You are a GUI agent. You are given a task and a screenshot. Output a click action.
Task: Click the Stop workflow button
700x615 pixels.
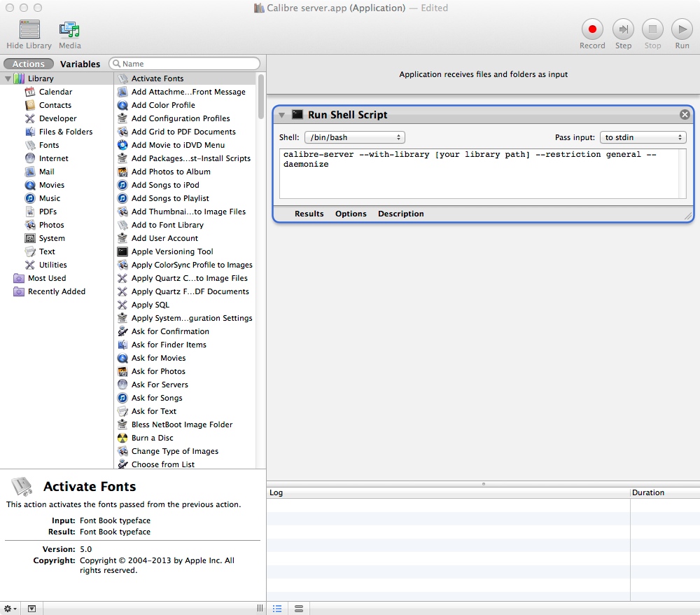pos(652,29)
